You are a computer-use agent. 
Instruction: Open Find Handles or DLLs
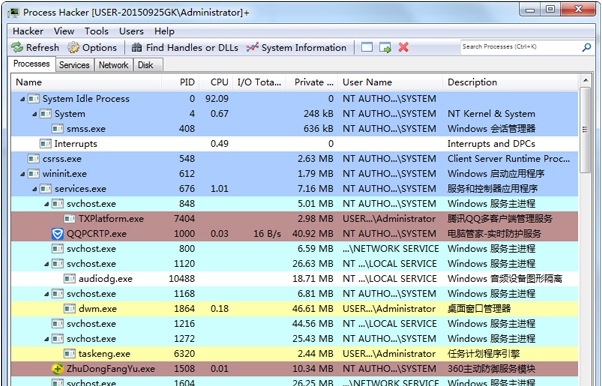185,48
